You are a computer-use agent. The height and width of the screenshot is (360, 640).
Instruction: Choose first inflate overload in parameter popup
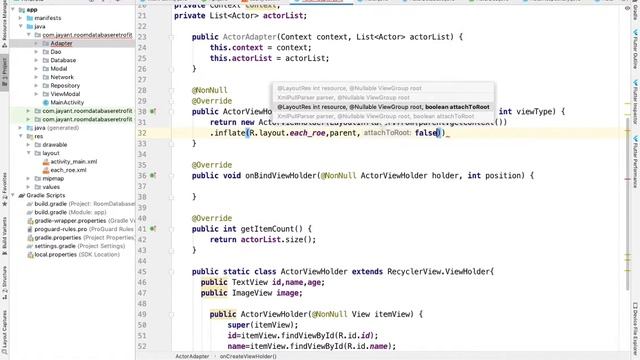tap(349, 88)
